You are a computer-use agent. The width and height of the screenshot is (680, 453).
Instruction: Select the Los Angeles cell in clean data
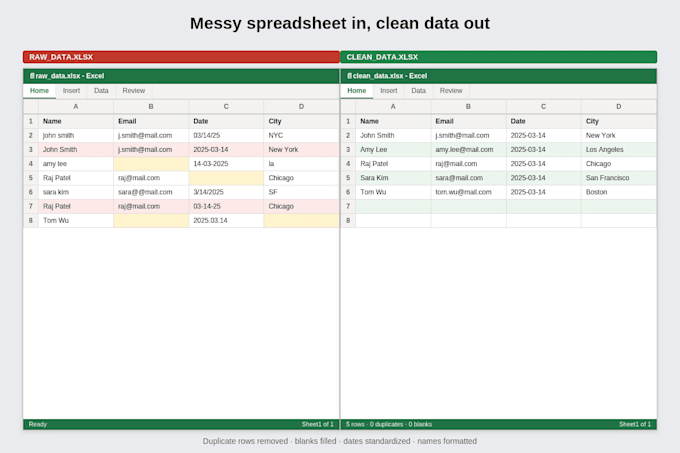click(618, 150)
